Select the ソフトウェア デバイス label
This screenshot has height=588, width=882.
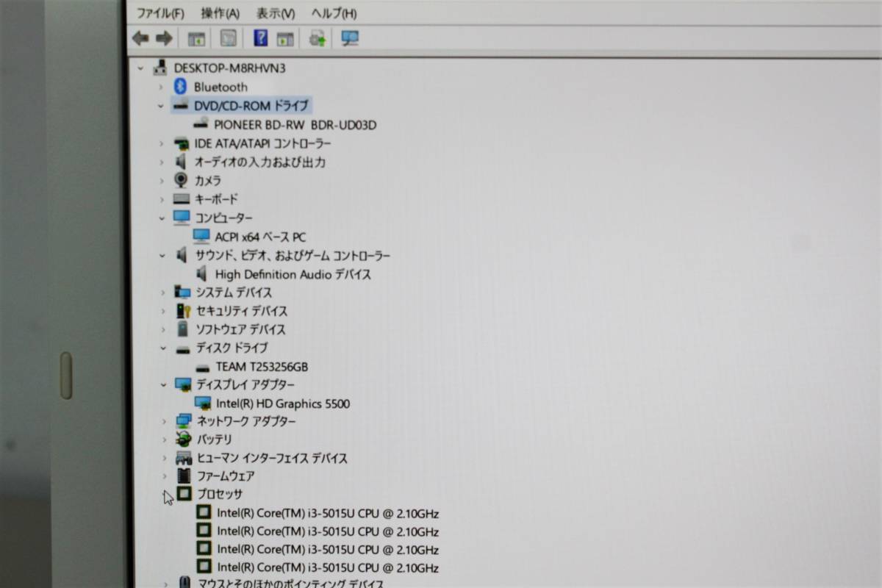coord(241,329)
